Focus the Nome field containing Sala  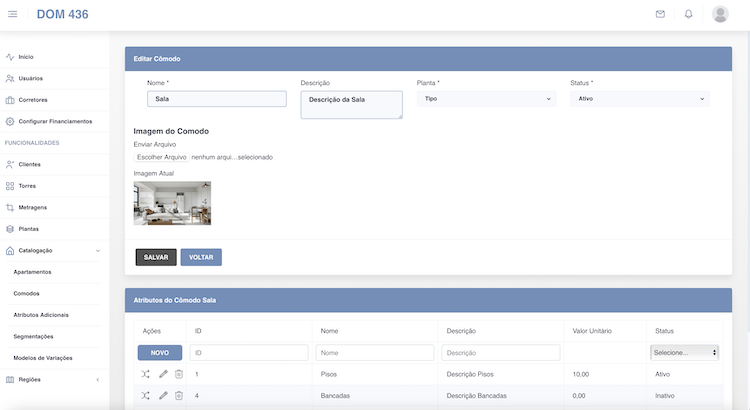(x=217, y=99)
